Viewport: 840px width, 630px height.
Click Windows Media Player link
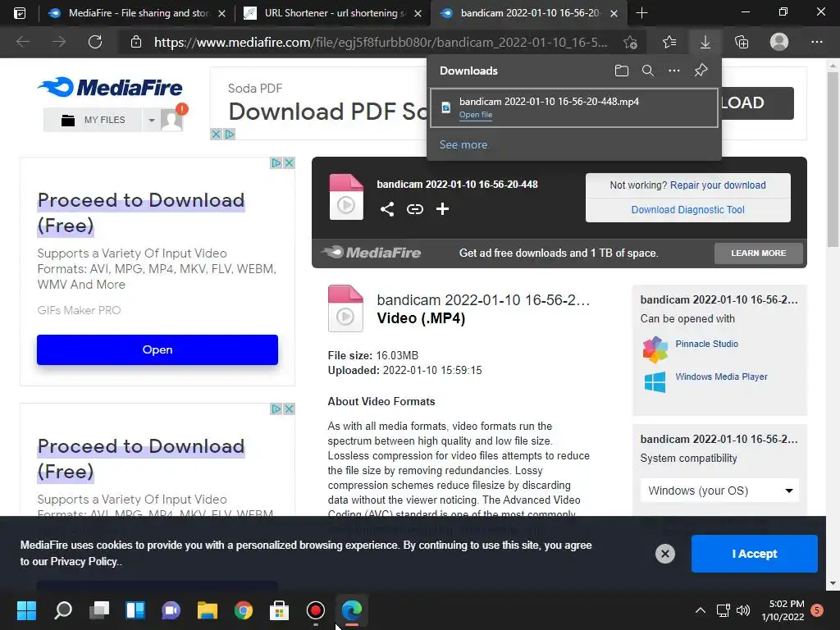[721, 377]
